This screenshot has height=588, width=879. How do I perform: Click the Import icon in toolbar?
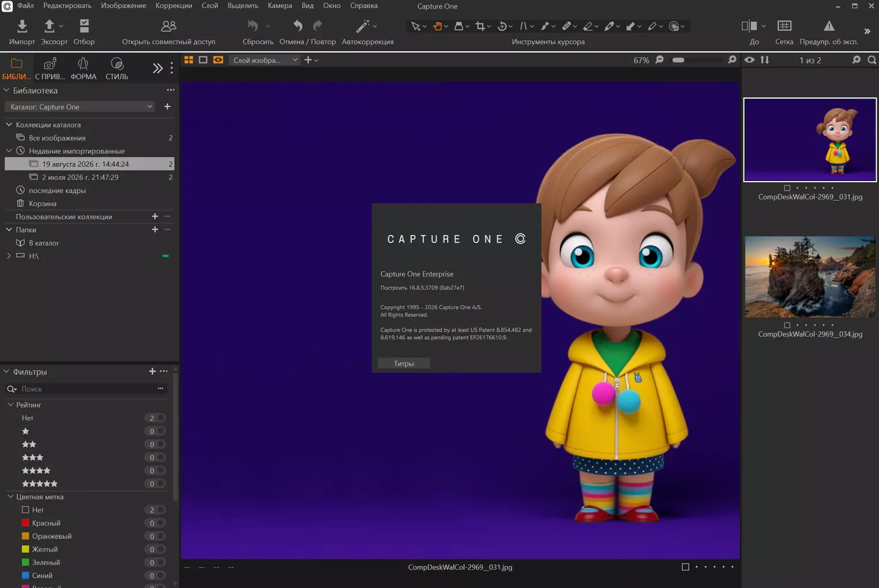pos(22,26)
